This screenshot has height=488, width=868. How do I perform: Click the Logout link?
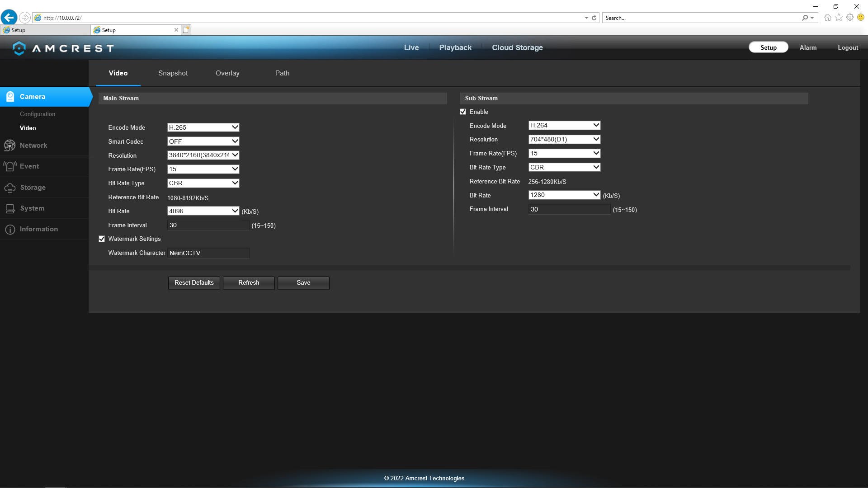848,47
